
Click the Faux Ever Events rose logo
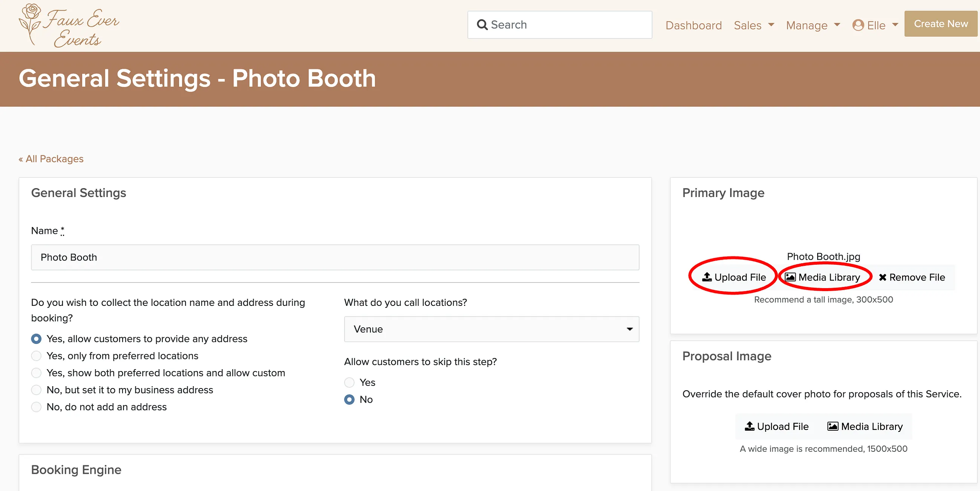point(30,24)
